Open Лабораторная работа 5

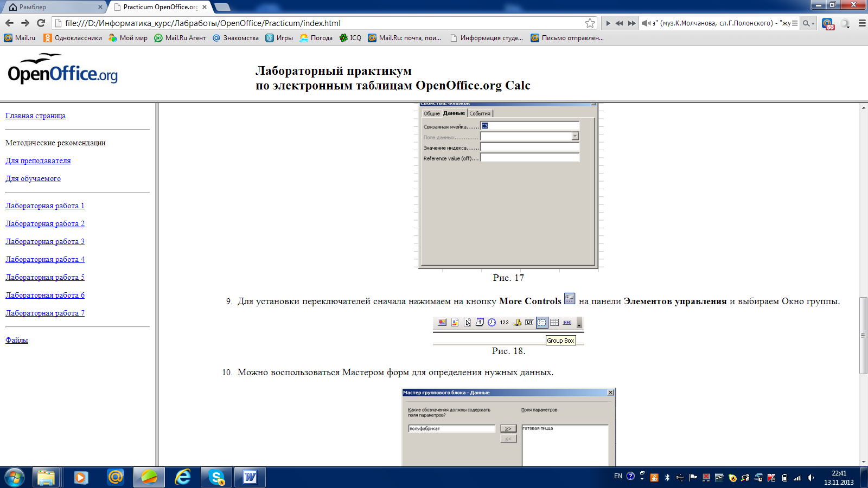coord(45,277)
